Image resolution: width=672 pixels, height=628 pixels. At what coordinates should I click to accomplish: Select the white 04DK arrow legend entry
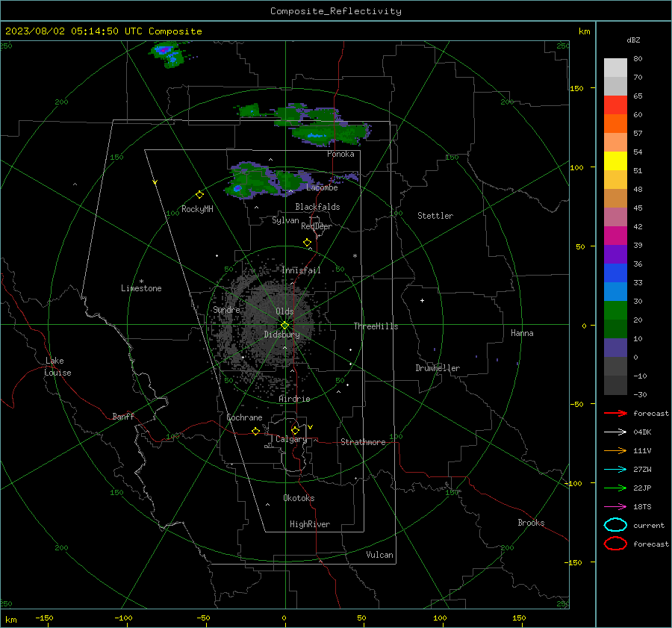(x=615, y=432)
